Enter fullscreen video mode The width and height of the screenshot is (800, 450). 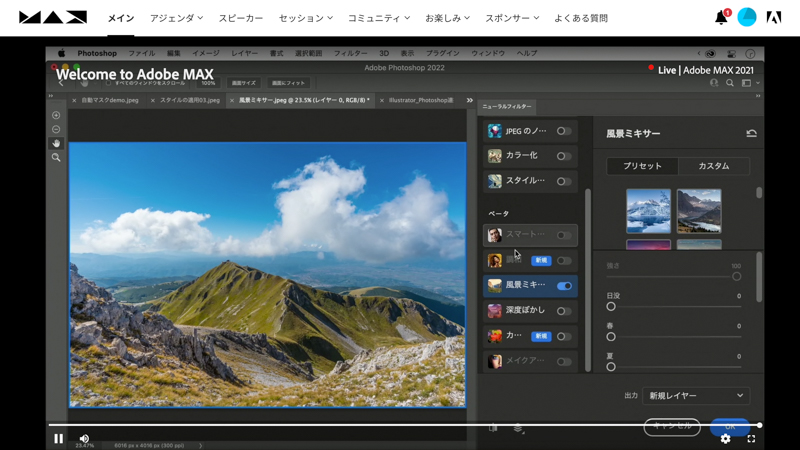tap(752, 439)
